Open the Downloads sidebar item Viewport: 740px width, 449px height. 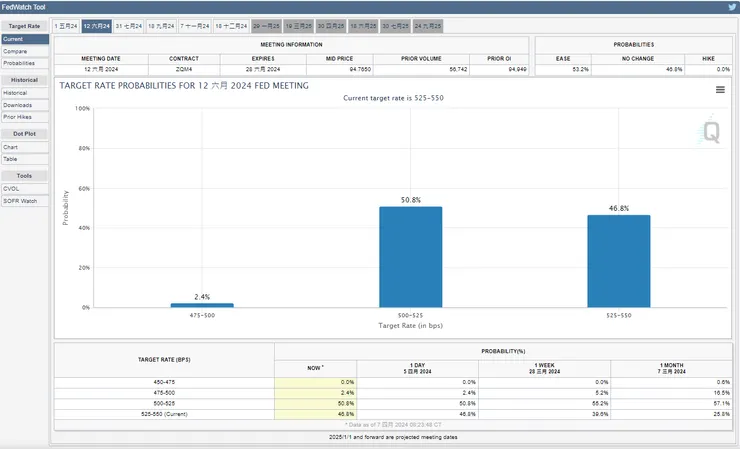[17, 105]
